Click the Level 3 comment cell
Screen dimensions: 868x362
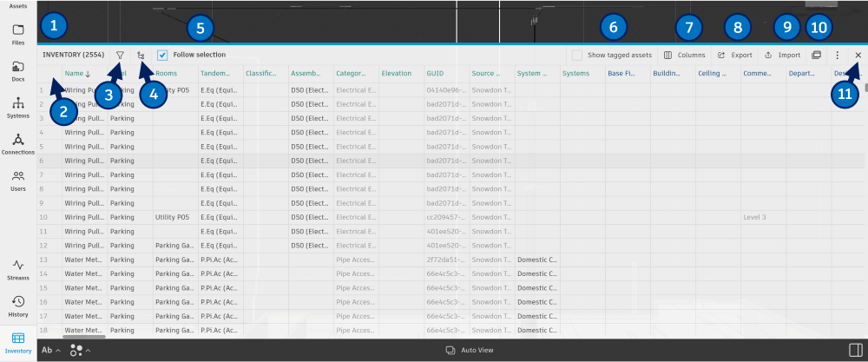[x=763, y=217]
